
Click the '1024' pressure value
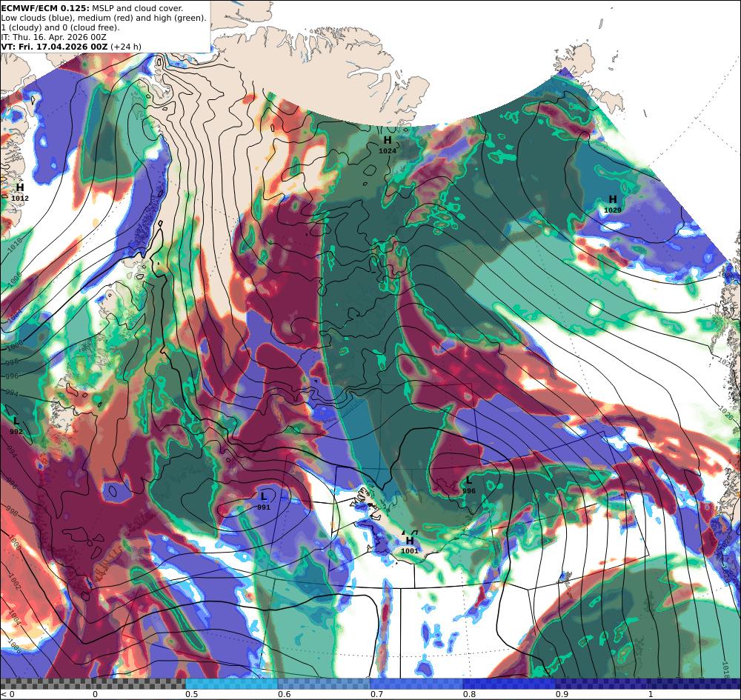tap(388, 151)
